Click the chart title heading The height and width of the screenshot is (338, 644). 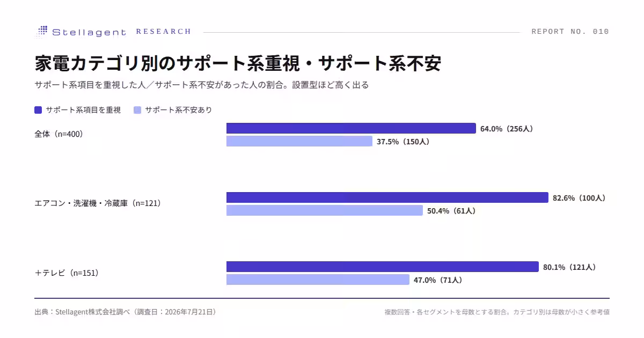[238, 63]
